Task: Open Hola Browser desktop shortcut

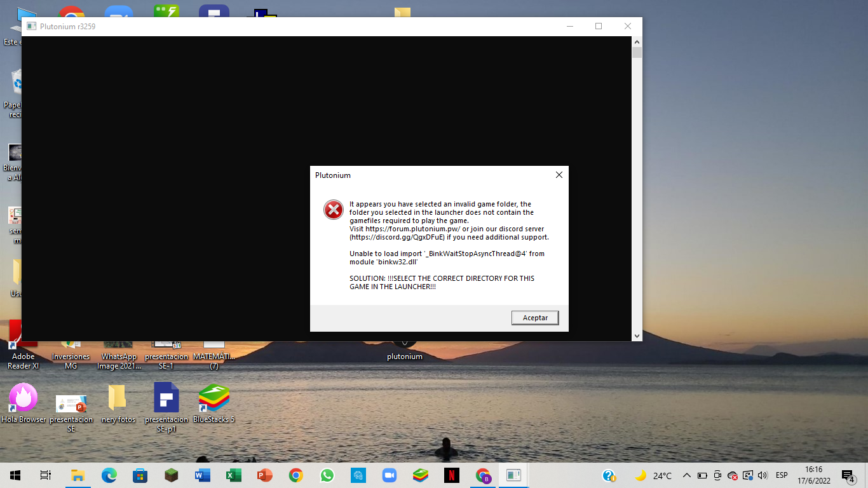Action: pyautogui.click(x=24, y=403)
